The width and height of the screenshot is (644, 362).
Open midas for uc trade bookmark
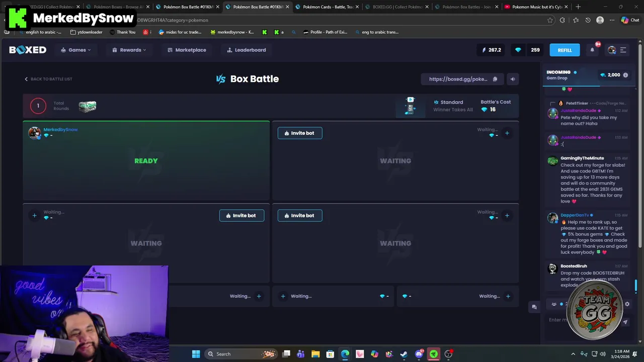[180, 32]
